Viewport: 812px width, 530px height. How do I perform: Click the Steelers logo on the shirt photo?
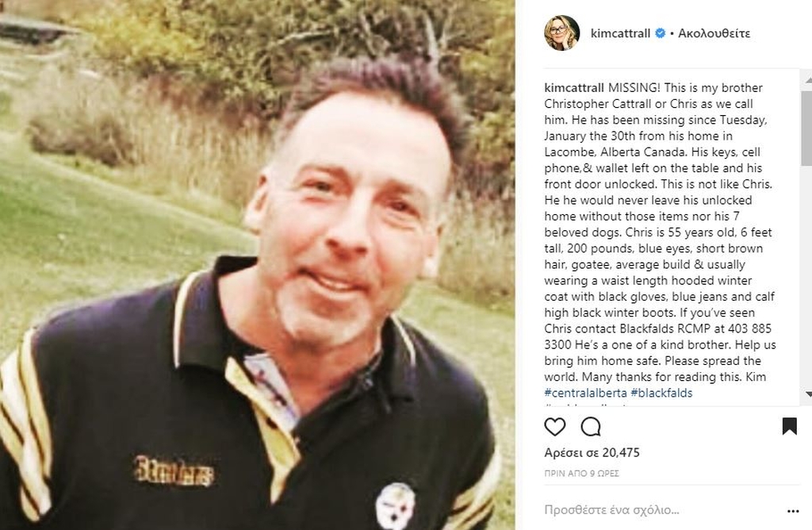395,505
